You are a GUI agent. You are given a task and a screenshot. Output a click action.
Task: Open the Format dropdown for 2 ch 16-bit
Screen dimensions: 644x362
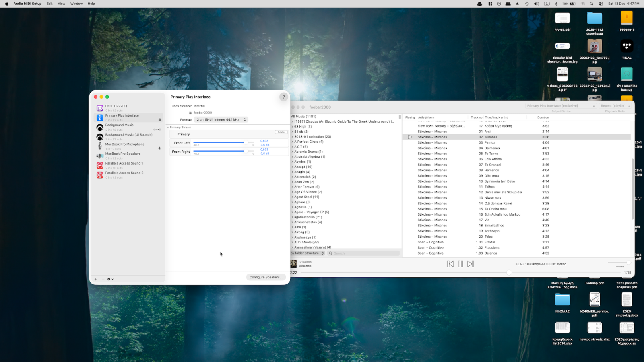pos(221,119)
